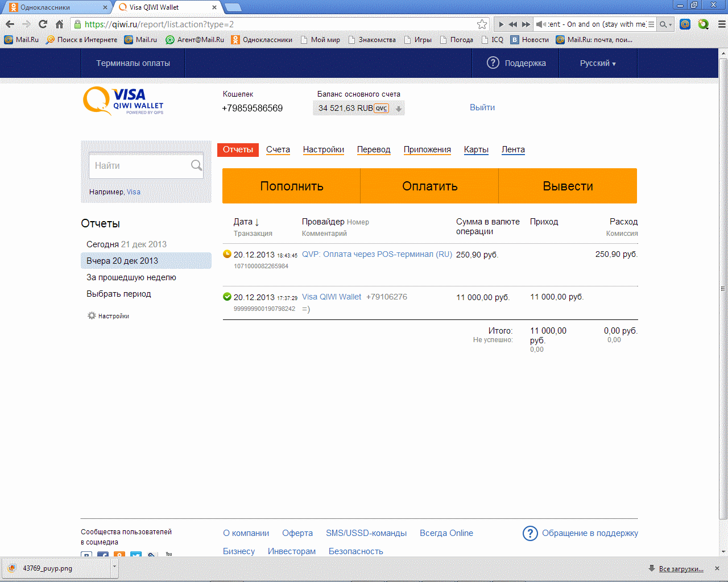This screenshot has height=582, width=728.
Task: Open the Chrome main menu
Action: pyautogui.click(x=722, y=24)
